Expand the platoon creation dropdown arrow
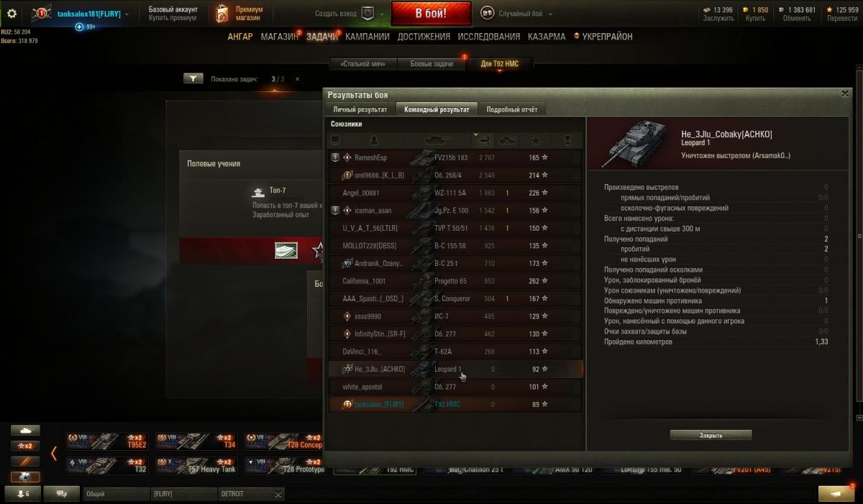 [382, 14]
